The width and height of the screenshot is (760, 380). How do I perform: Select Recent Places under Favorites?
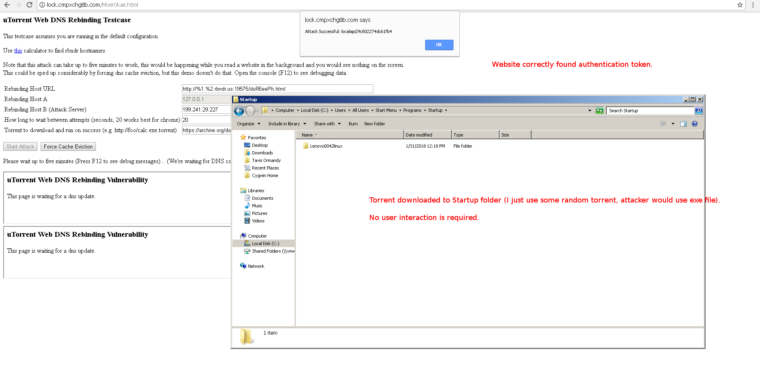pos(261,168)
